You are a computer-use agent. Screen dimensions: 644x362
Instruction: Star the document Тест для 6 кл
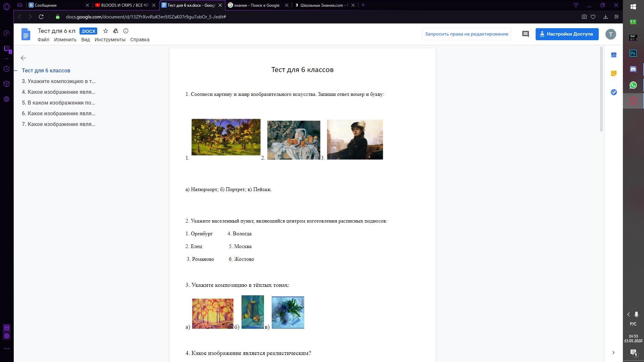click(106, 31)
